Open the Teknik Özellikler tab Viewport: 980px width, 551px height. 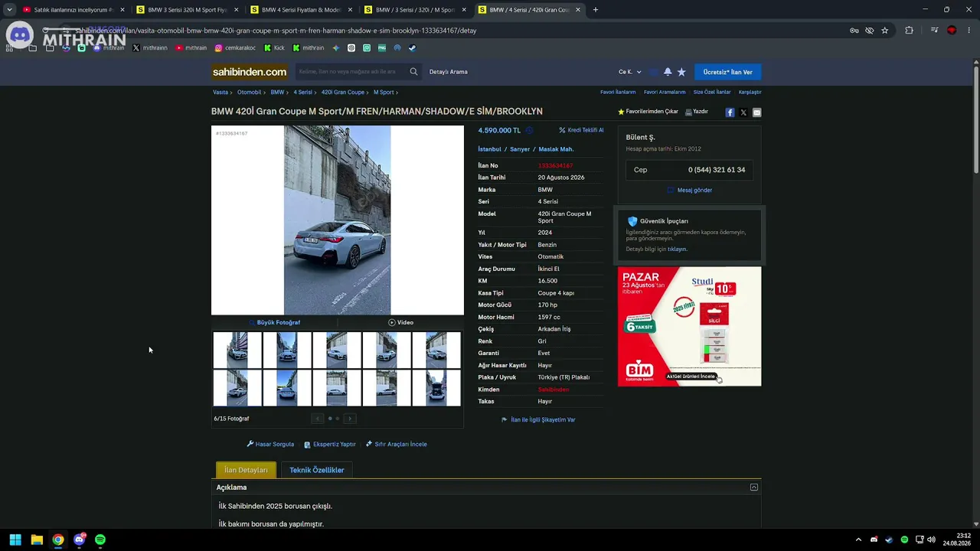(x=317, y=470)
